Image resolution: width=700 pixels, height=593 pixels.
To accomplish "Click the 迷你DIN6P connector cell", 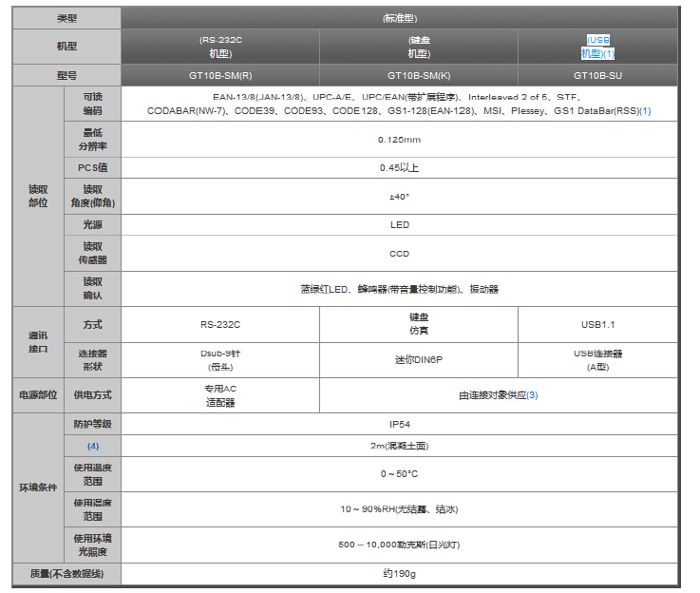I will pos(418,360).
